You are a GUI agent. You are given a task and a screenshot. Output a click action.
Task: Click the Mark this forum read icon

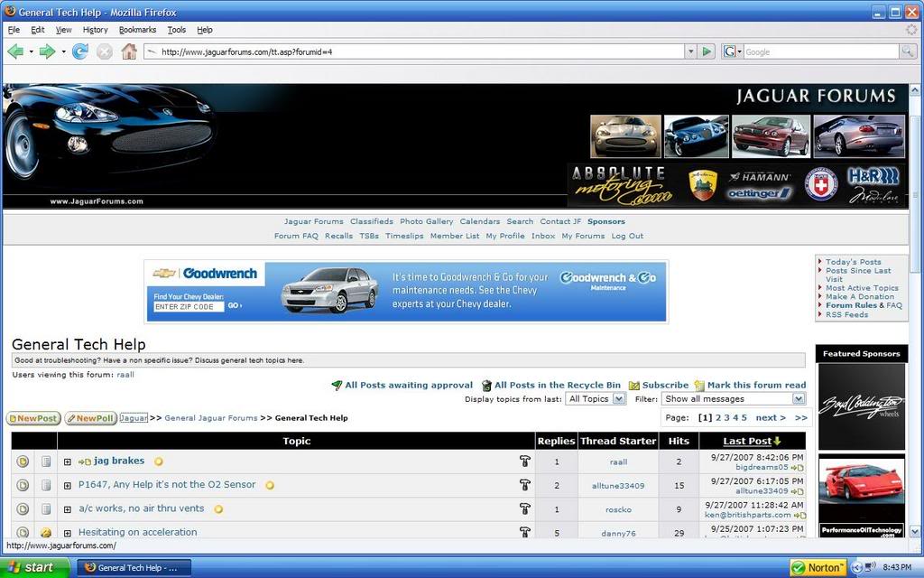(x=699, y=385)
